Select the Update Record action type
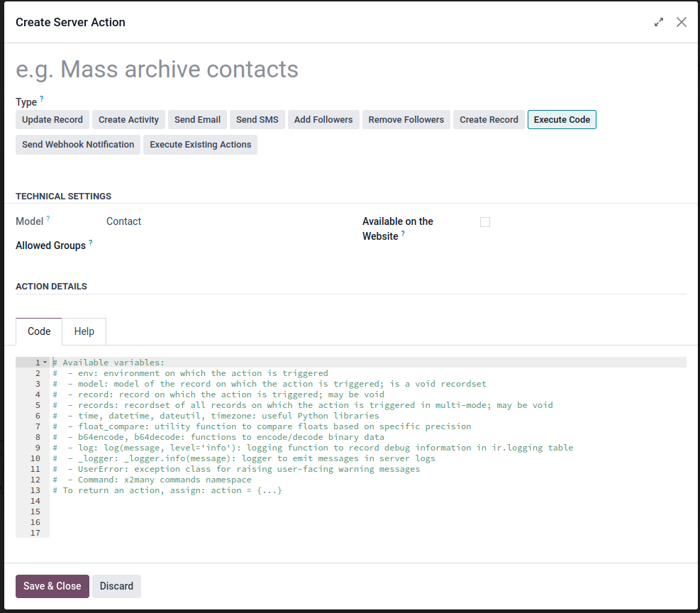700x613 pixels. (52, 120)
